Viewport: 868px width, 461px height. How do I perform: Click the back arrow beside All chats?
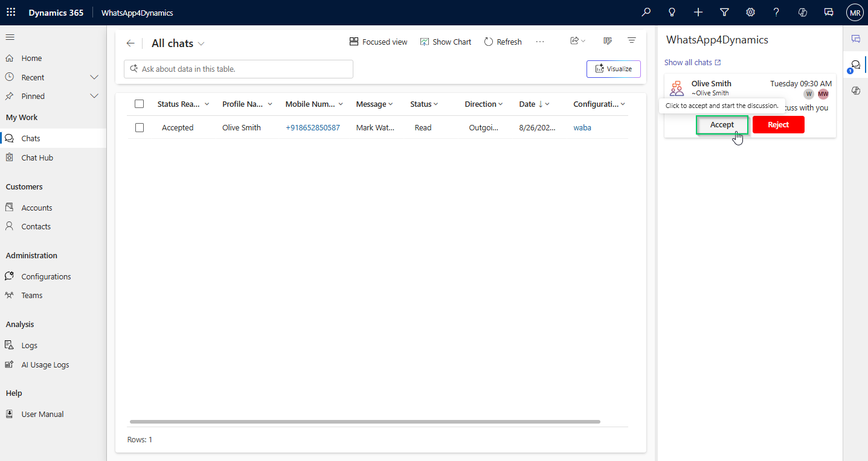[130, 43]
